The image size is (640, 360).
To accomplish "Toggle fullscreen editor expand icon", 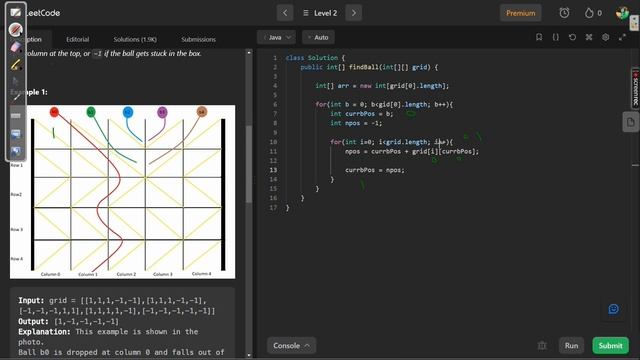I will [x=622, y=37].
